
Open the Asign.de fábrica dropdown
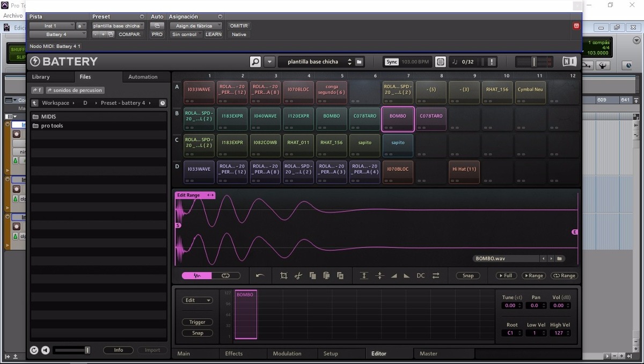(x=195, y=26)
